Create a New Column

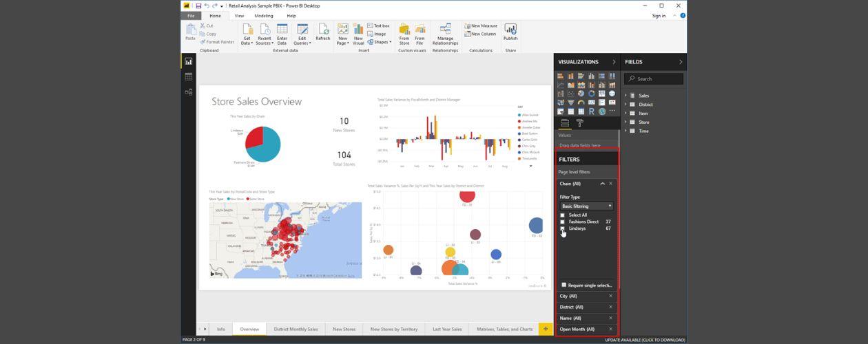(480, 34)
